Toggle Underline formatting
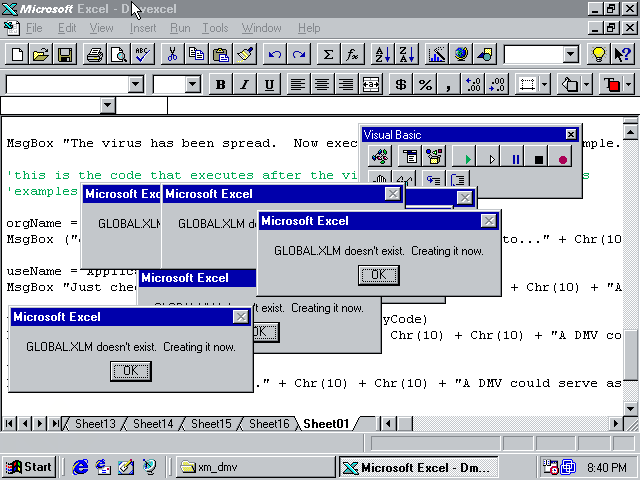 [x=269, y=84]
